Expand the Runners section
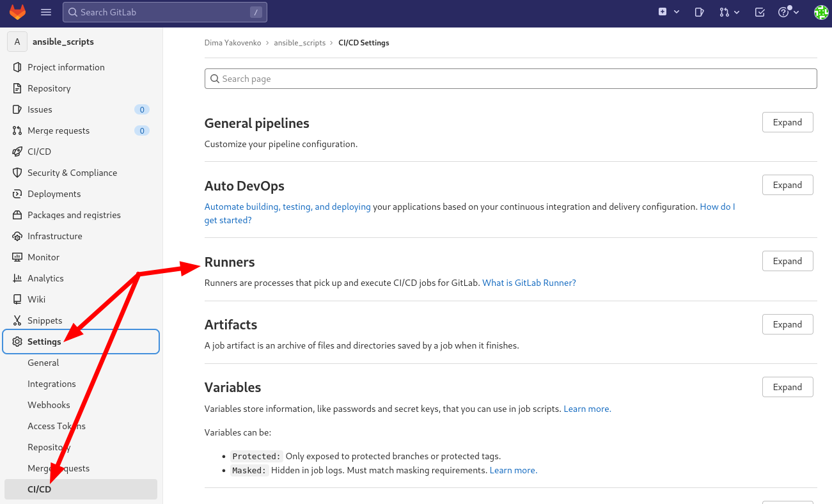Screen dimensions: 832x504 [787, 261]
